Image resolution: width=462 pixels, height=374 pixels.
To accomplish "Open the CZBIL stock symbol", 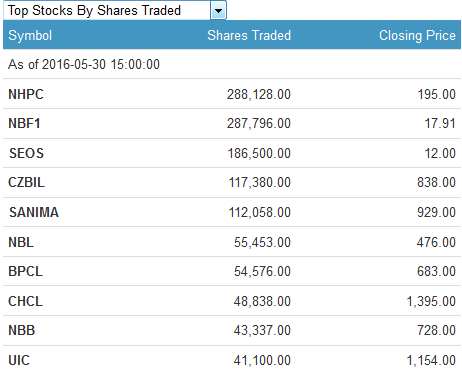I will (x=26, y=182).
